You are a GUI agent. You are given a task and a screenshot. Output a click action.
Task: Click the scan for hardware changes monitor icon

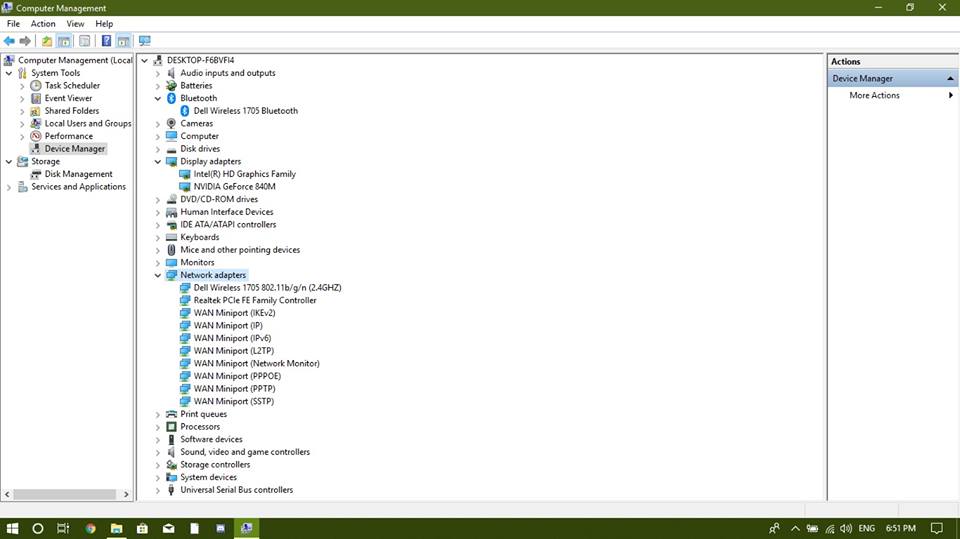pyautogui.click(x=144, y=41)
